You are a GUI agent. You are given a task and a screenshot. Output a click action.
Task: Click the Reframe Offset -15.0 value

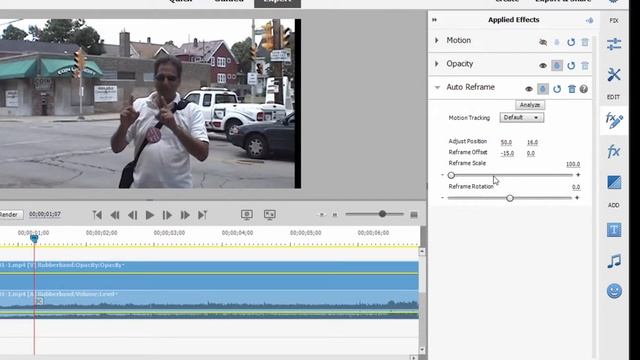pyautogui.click(x=507, y=153)
